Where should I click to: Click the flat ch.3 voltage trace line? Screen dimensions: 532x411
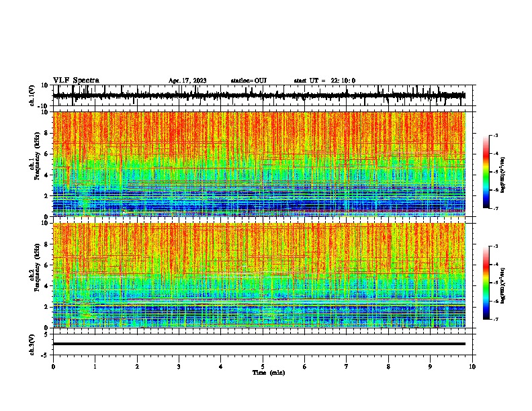pos(259,344)
